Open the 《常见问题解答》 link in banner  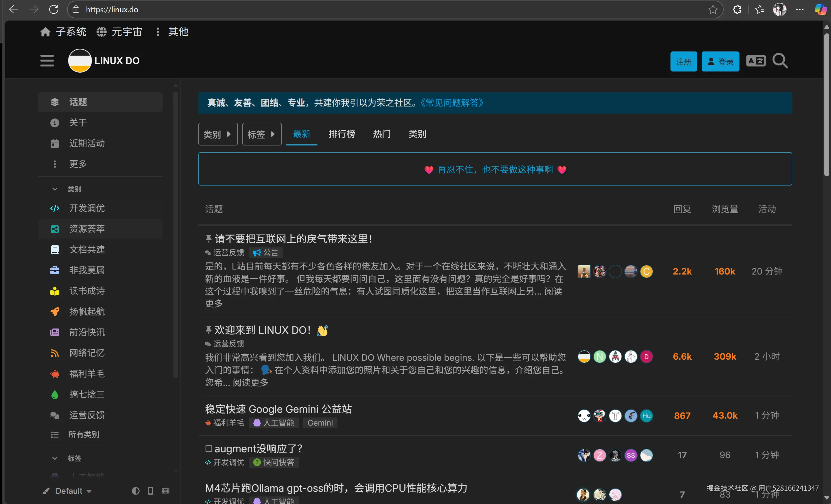452,103
